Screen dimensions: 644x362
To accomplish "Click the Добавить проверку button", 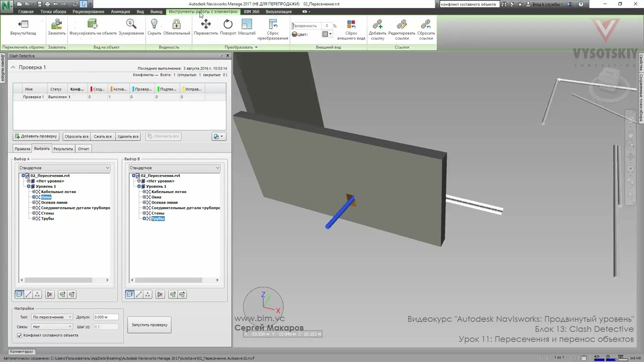I will coord(36,136).
